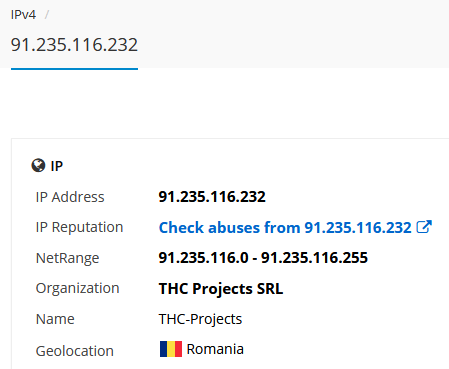The height and width of the screenshot is (369, 449).
Task: Go to IPv4 breadcrumb
Action: 23,15
